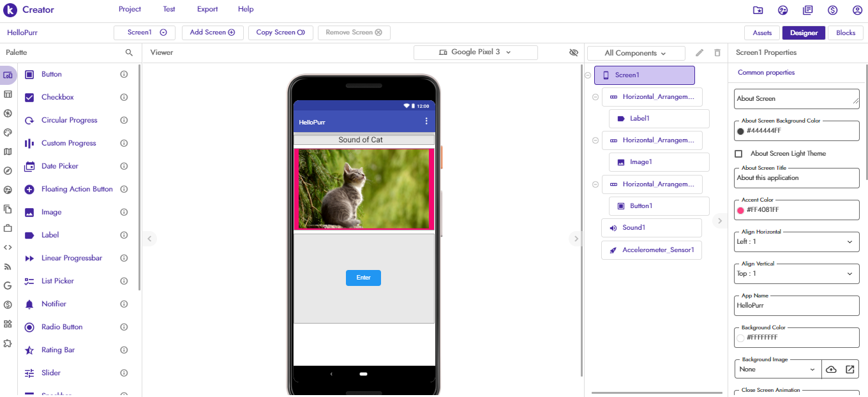
Task: Collapse the components panel with right arrow beside viewer
Action: [575, 239]
